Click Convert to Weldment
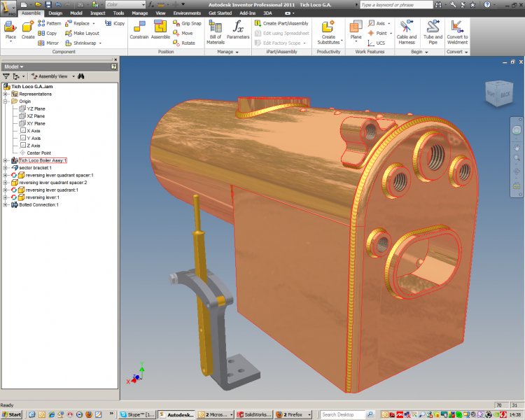This screenshot has height=420, width=525. [457, 30]
